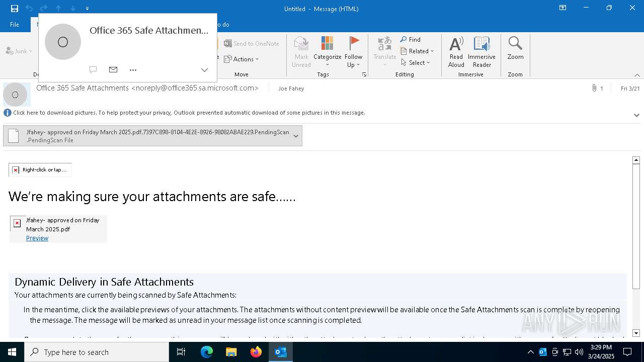Viewport: 644px width, 362px height.
Task: Click the Undo arrow in quick access toolbar
Action: click(29, 8)
